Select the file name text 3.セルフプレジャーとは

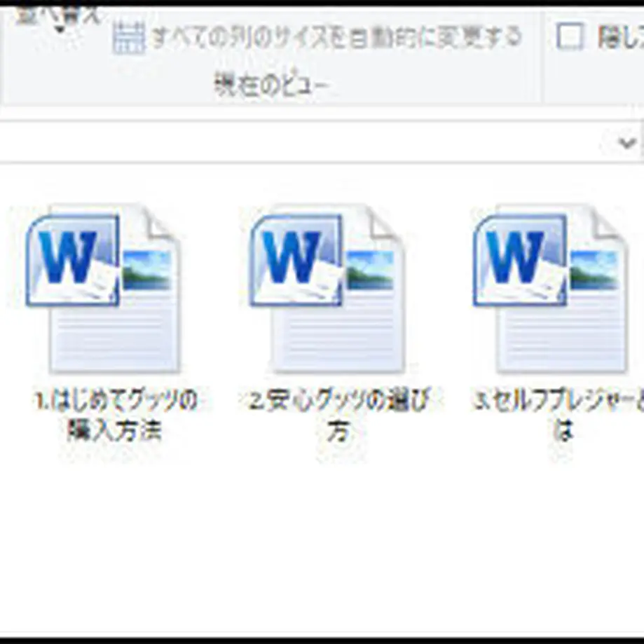pyautogui.click(x=559, y=415)
